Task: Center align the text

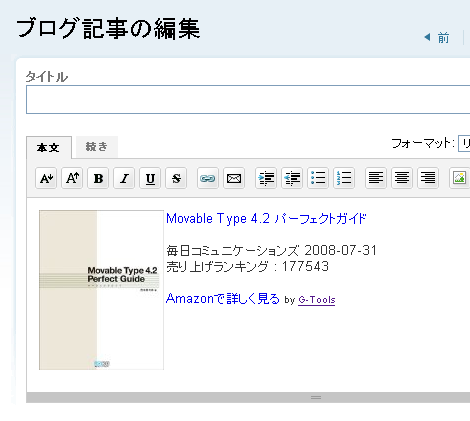Action: pyautogui.click(x=402, y=178)
